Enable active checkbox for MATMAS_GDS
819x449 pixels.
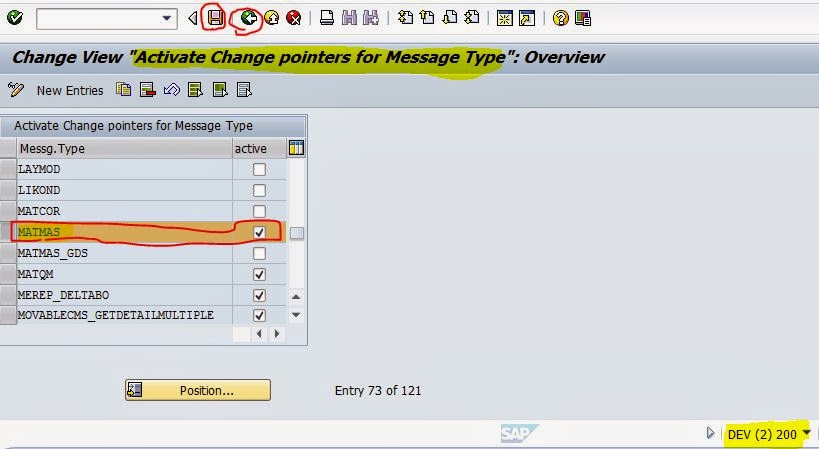tap(259, 253)
